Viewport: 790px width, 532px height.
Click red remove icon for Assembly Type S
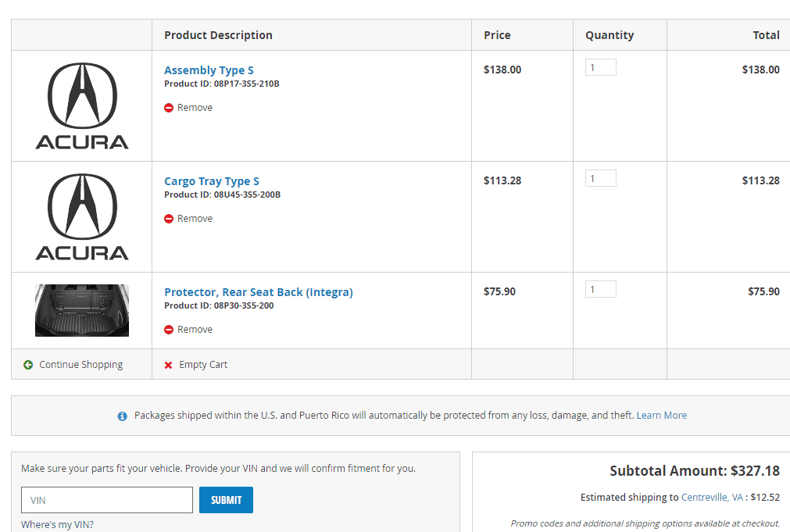pyautogui.click(x=169, y=108)
